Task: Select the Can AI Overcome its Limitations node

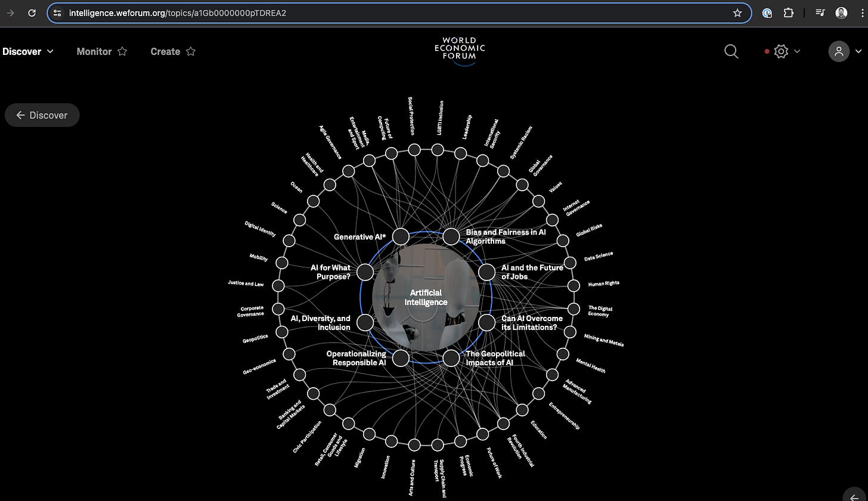Action: pyautogui.click(x=487, y=322)
